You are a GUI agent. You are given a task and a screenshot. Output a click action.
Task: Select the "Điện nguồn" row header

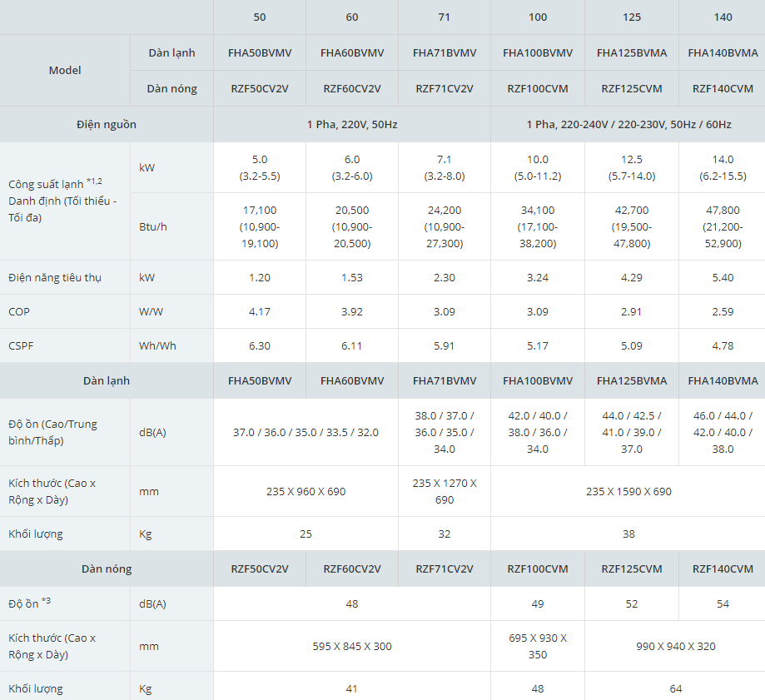click(107, 124)
